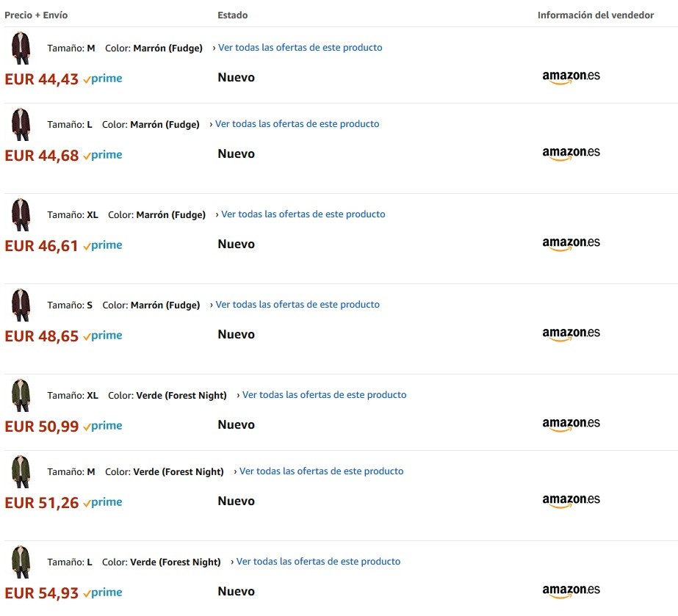This screenshot has height=616, width=678.
Task: Open the green jacket thumbnail for size XL
Action: pos(21,395)
